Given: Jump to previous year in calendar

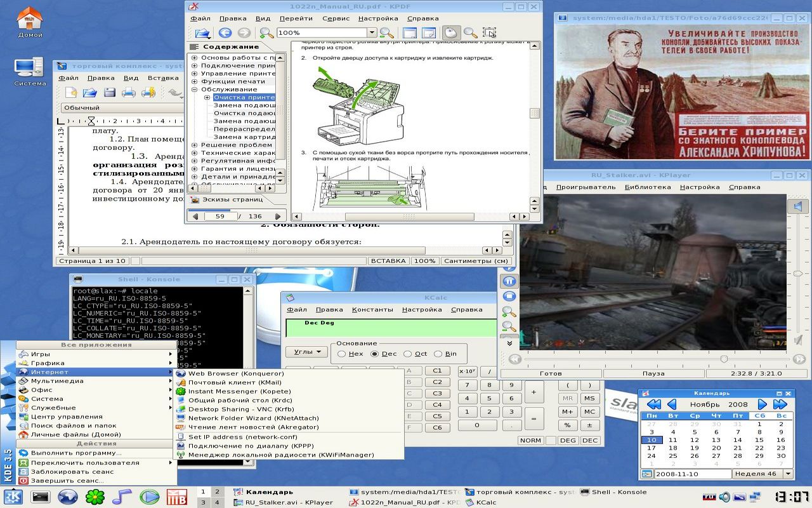Looking at the screenshot, I should coord(653,404).
